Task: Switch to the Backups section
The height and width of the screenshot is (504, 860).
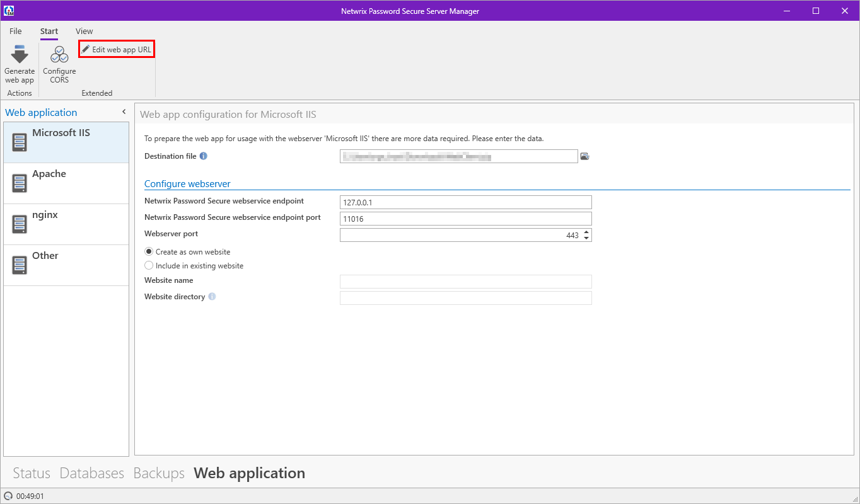Action: coord(159,473)
